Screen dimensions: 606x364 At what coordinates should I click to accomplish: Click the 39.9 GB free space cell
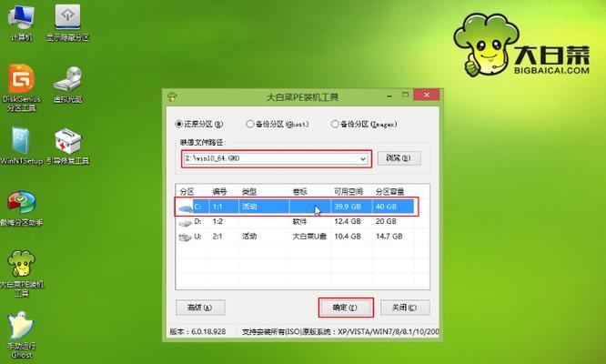pos(348,207)
